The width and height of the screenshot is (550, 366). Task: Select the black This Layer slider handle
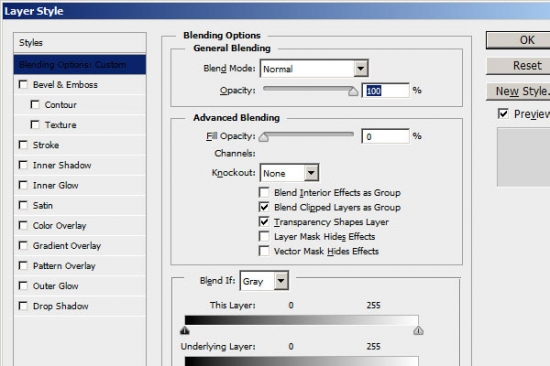click(185, 331)
